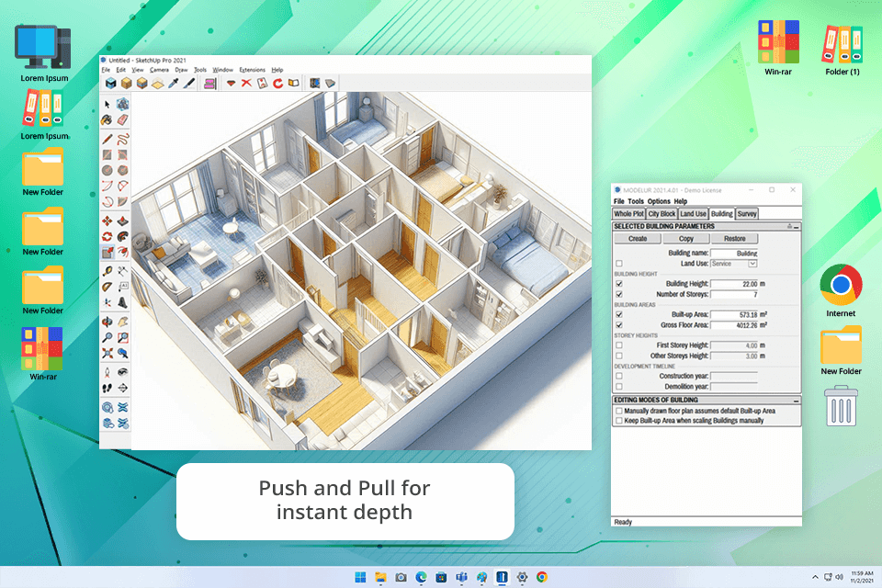Open the Extensions menu in SketchUp
882x588 pixels.
point(252,70)
